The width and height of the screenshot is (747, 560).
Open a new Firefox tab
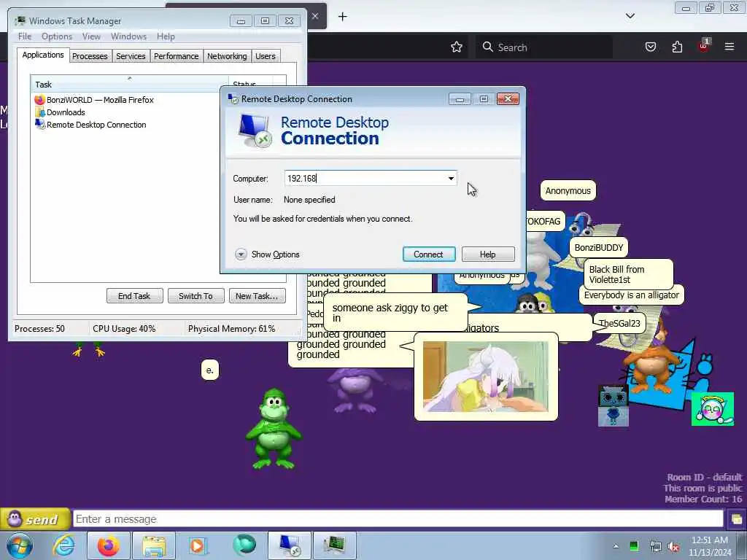coord(343,17)
